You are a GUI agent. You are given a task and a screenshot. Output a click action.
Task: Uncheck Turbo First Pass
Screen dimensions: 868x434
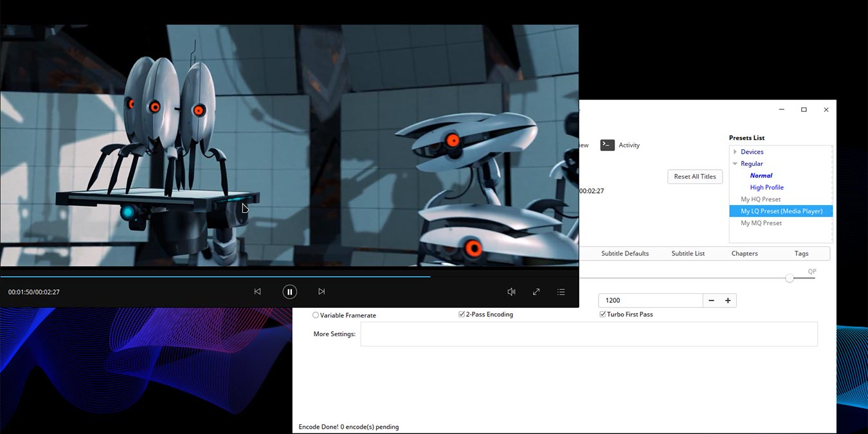click(x=602, y=314)
